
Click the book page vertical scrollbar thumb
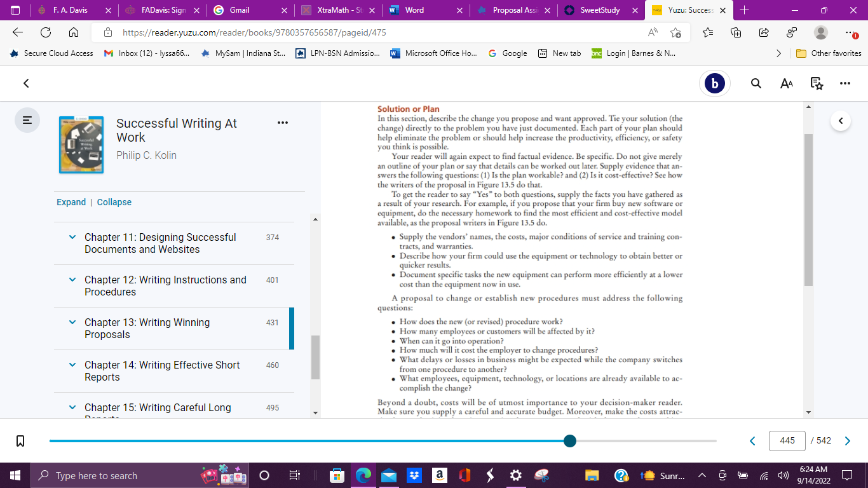808,210
